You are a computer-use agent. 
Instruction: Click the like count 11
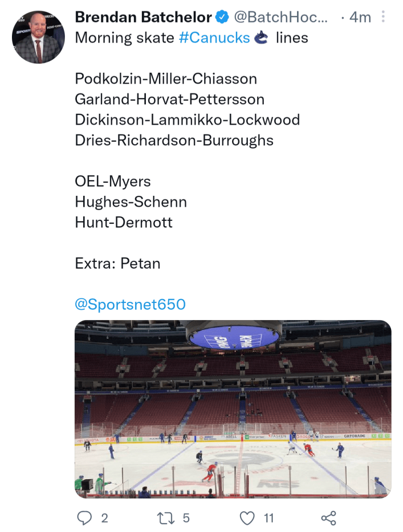pyautogui.click(x=268, y=518)
